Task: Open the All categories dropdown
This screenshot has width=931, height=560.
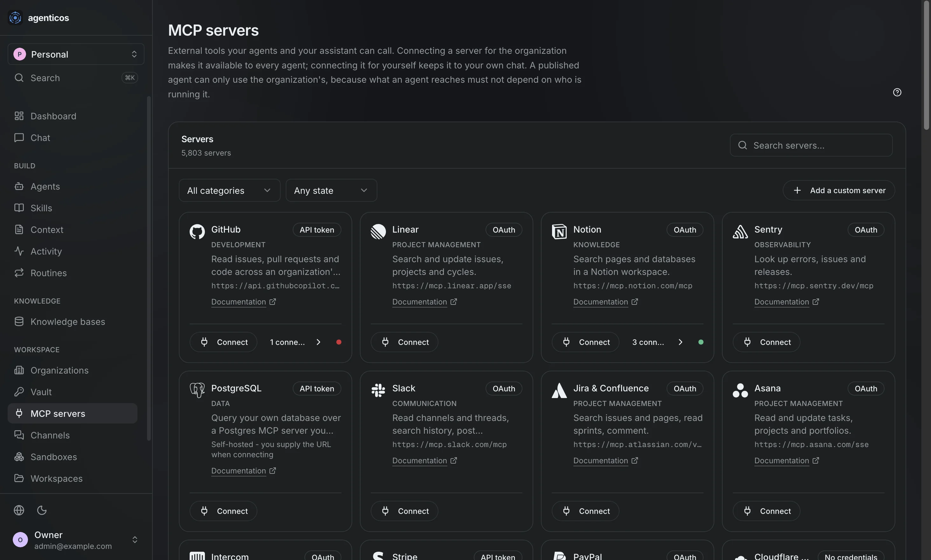Action: [229, 190]
